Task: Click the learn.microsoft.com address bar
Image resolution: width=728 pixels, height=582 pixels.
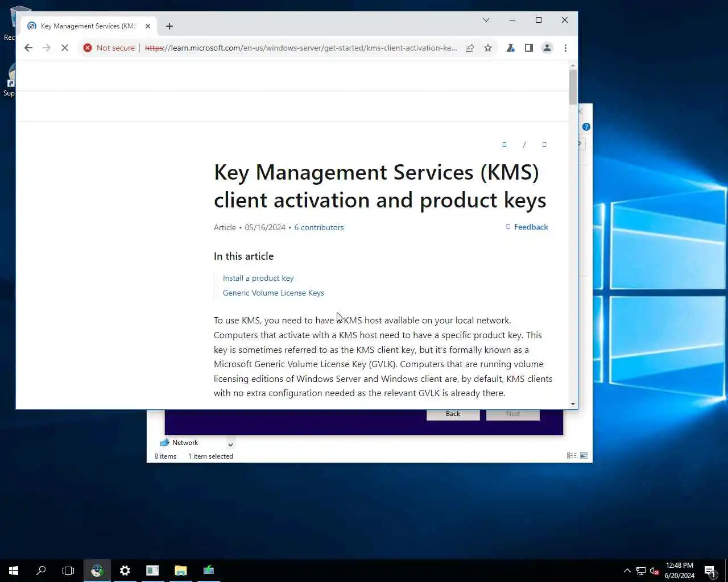Action: pyautogui.click(x=301, y=48)
